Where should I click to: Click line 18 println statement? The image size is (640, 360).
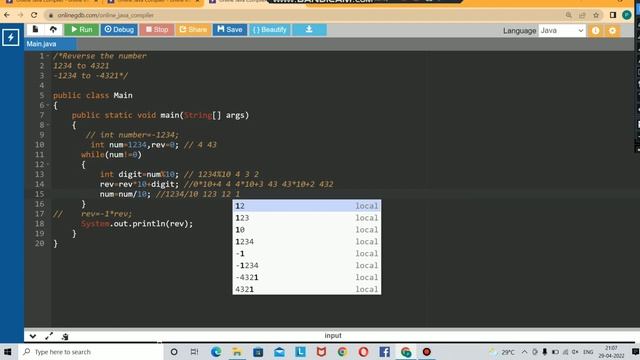coord(137,224)
